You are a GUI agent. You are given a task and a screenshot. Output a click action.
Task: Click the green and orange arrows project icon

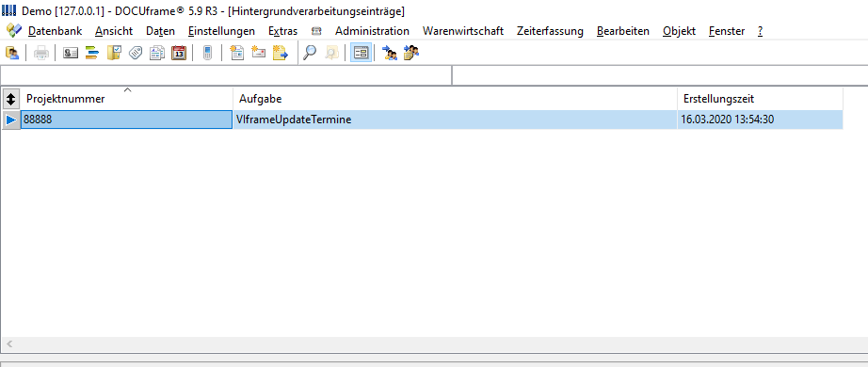coord(92,53)
